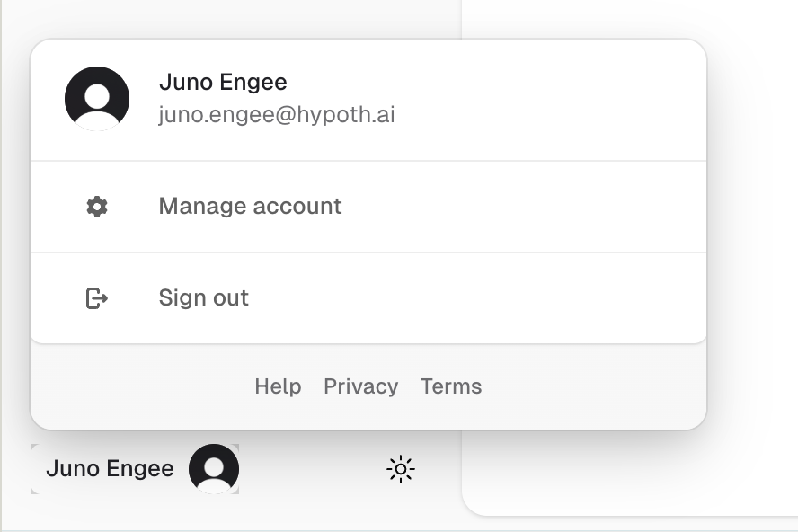Select Sign out from the account menu
798x532 pixels.
203,298
